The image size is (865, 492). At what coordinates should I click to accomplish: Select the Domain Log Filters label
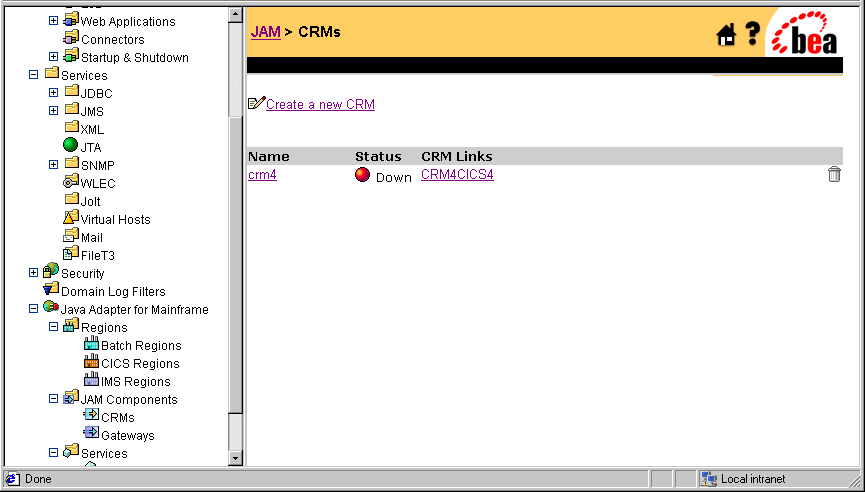[113, 292]
